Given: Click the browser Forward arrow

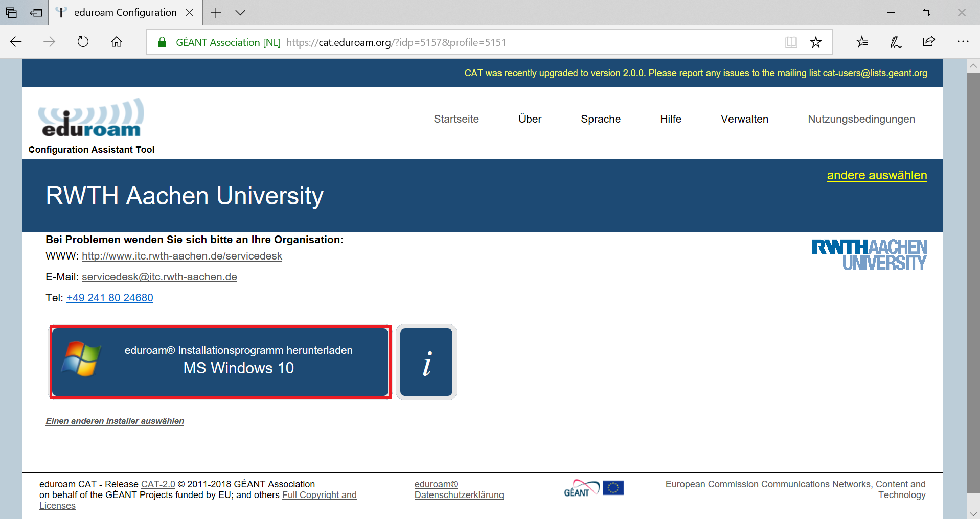Looking at the screenshot, I should click(x=49, y=42).
